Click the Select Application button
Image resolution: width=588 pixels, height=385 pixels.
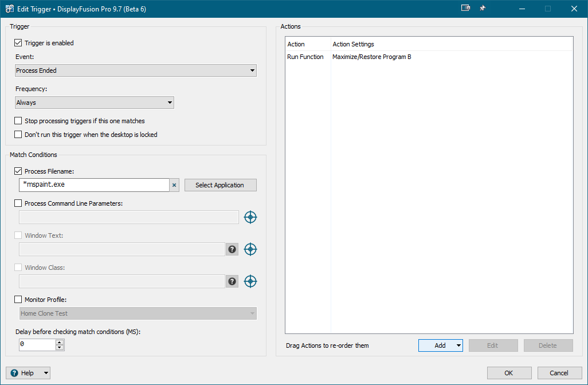tap(220, 185)
